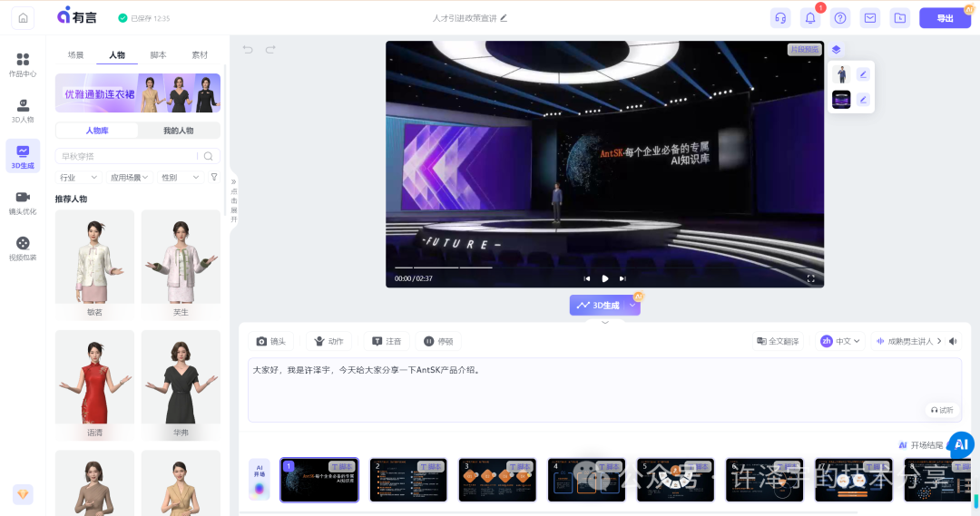Enter fullscreen preview
Viewport: 980px width, 516px height.
point(810,278)
